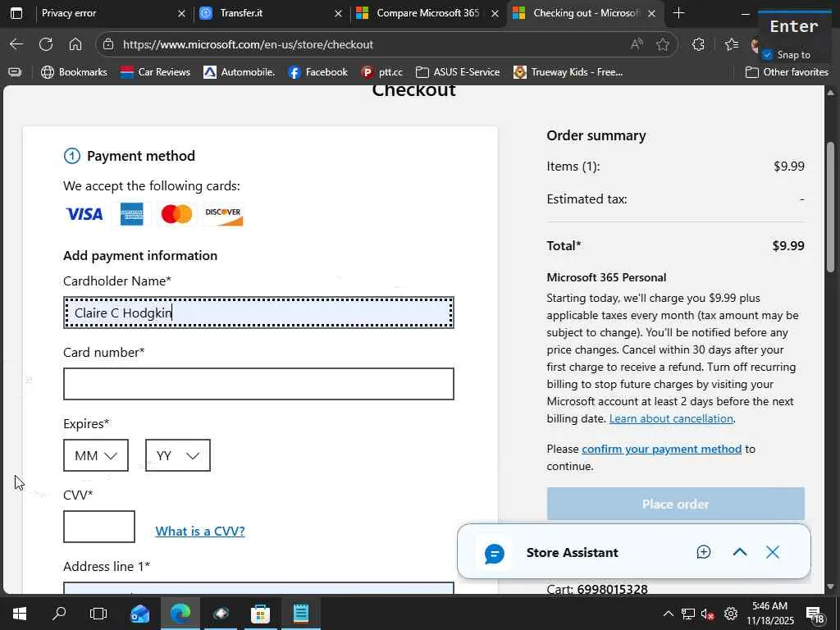Expand the Other favorites folder
The image size is (840, 630).
[x=787, y=72]
